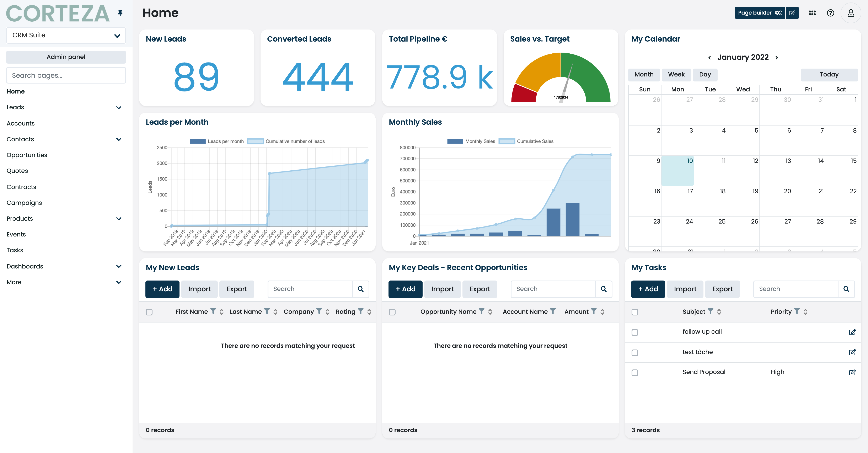
Task: Click Import button in My Tasks
Action: (x=685, y=288)
